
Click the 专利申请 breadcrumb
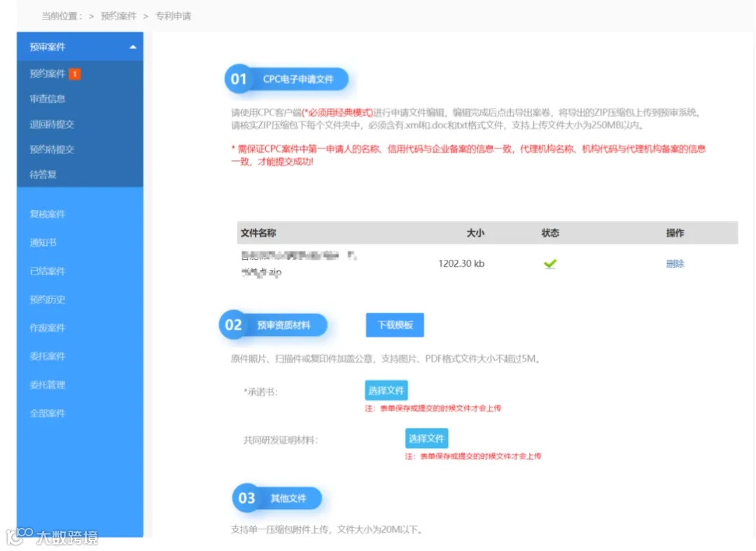[x=173, y=16]
